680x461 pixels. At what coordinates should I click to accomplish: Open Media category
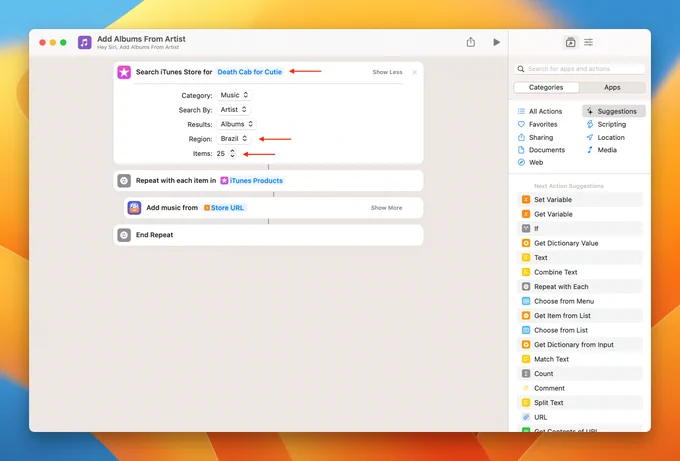click(x=602, y=150)
